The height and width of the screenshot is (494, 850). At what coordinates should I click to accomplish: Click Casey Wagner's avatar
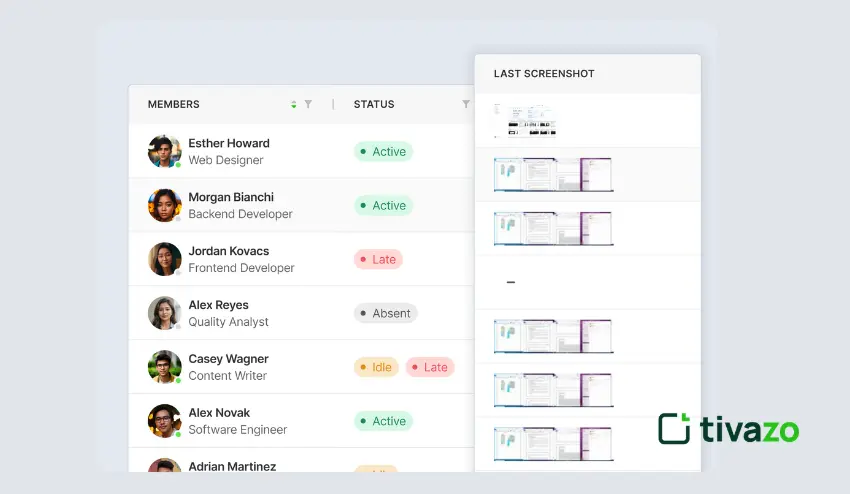[x=164, y=367]
